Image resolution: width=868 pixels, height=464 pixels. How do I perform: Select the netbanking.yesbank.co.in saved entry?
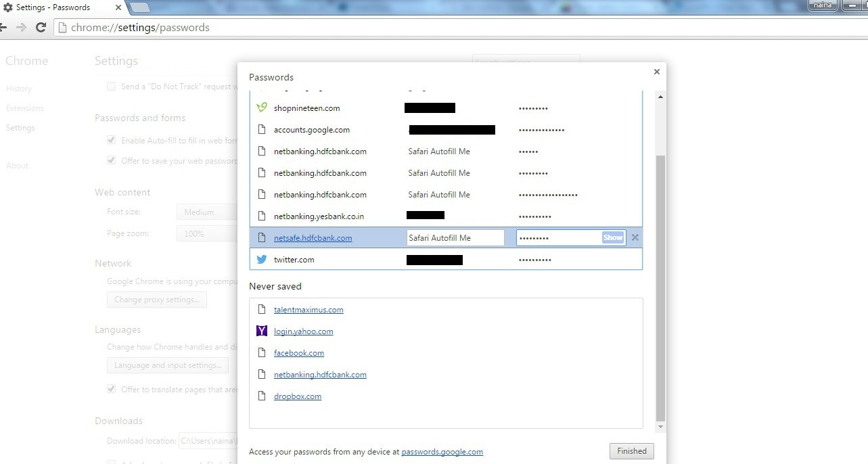point(446,216)
